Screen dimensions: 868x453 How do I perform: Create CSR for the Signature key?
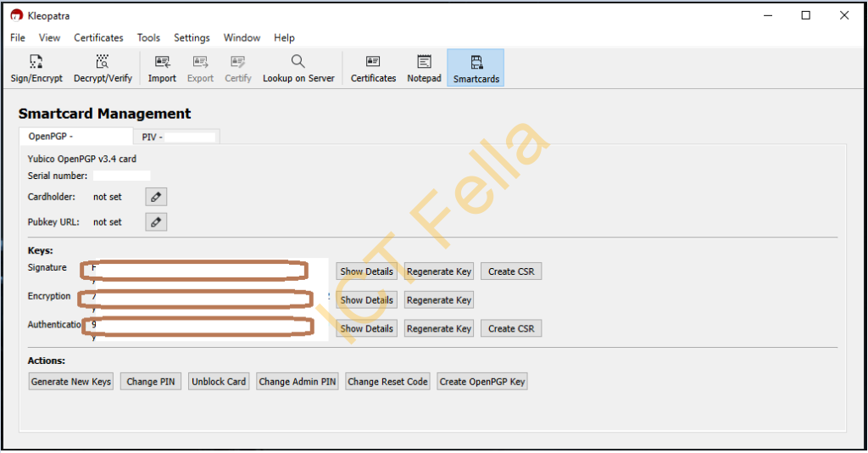511,271
